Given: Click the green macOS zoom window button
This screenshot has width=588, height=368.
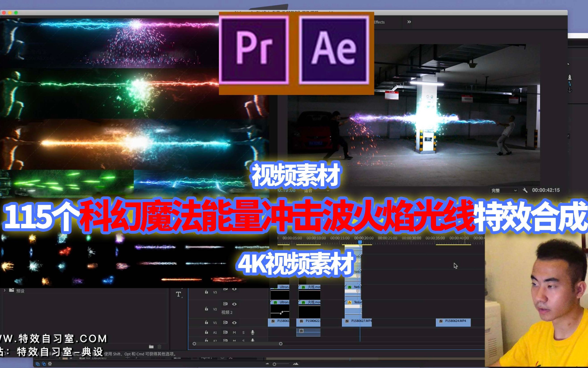Looking at the screenshot, I should (x=16, y=13).
